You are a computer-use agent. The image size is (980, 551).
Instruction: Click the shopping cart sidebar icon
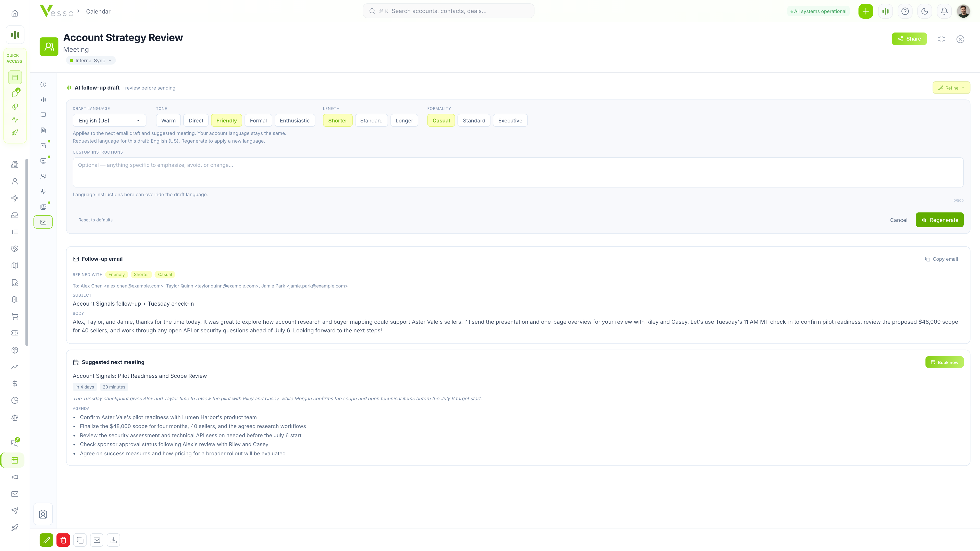click(15, 316)
